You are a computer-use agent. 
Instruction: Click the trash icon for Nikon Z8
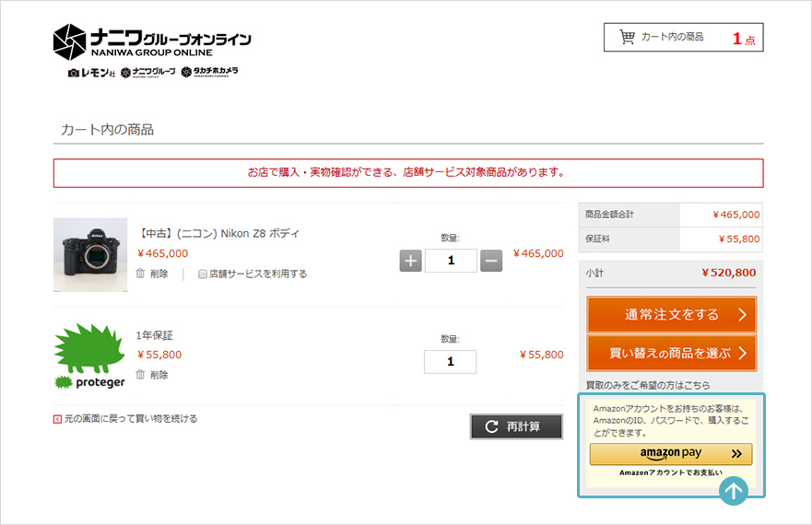click(141, 274)
